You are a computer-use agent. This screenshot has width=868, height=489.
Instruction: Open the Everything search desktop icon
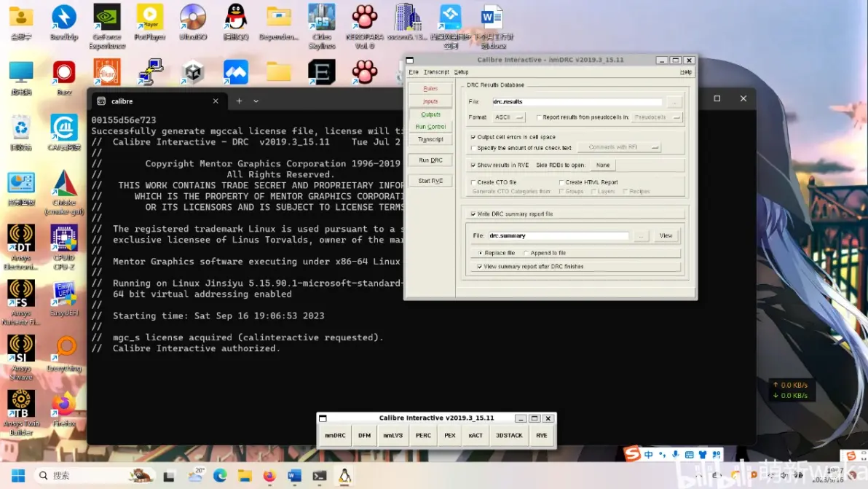tap(63, 354)
